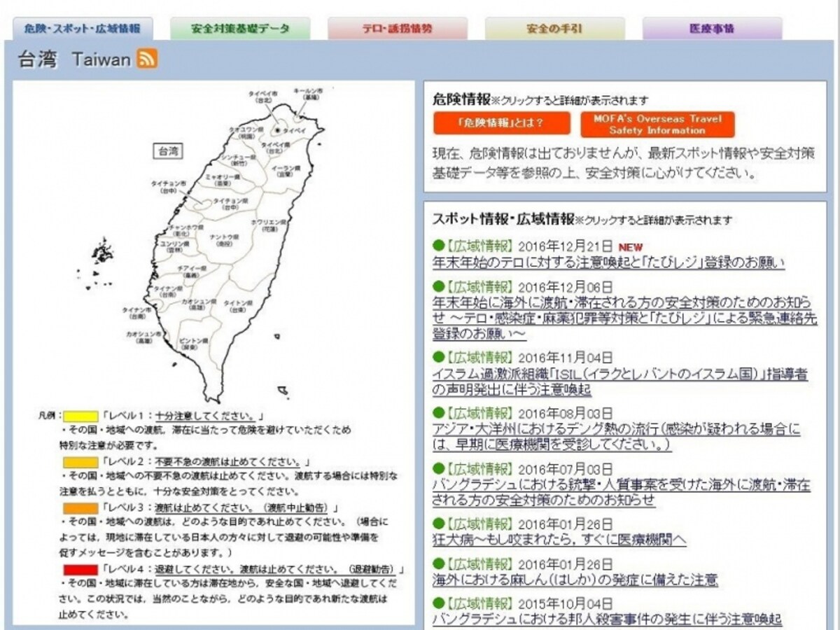
Task: Click タオユワン県 (桃園) label on map
Action: click(246, 132)
